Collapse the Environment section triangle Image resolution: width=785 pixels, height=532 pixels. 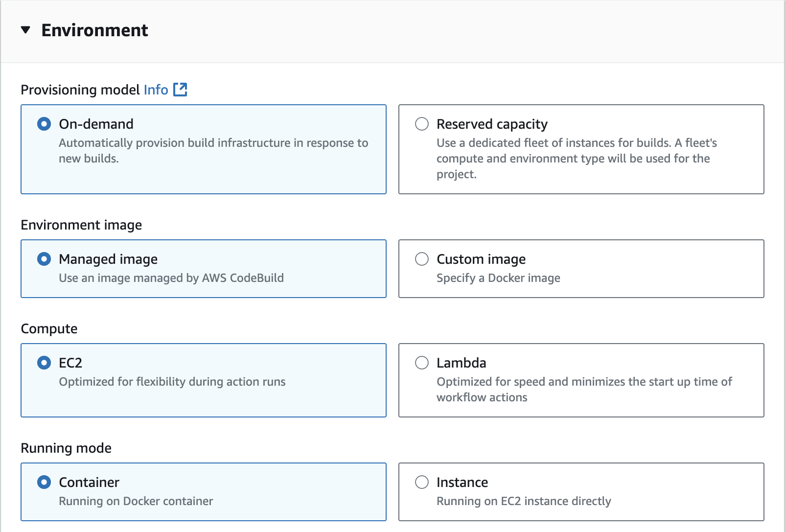tap(26, 30)
